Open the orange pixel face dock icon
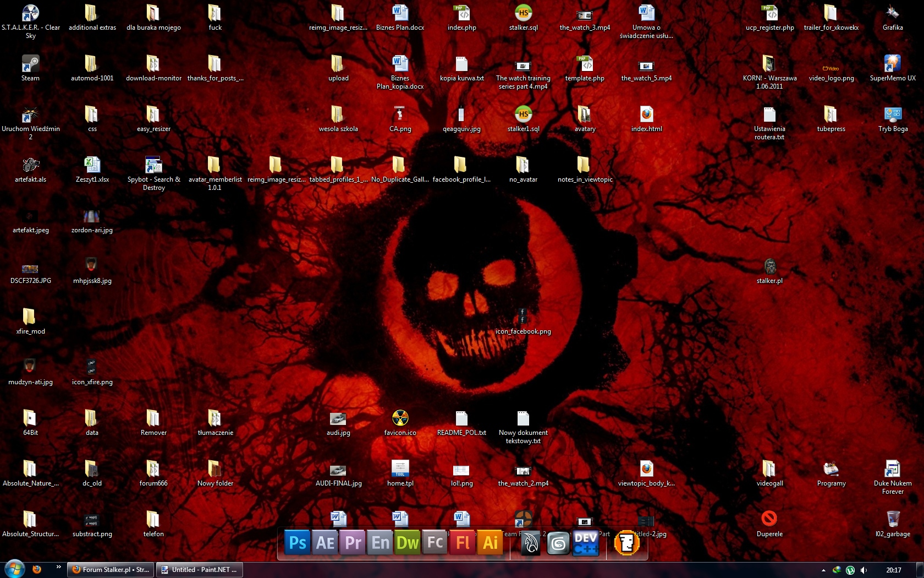 [627, 543]
